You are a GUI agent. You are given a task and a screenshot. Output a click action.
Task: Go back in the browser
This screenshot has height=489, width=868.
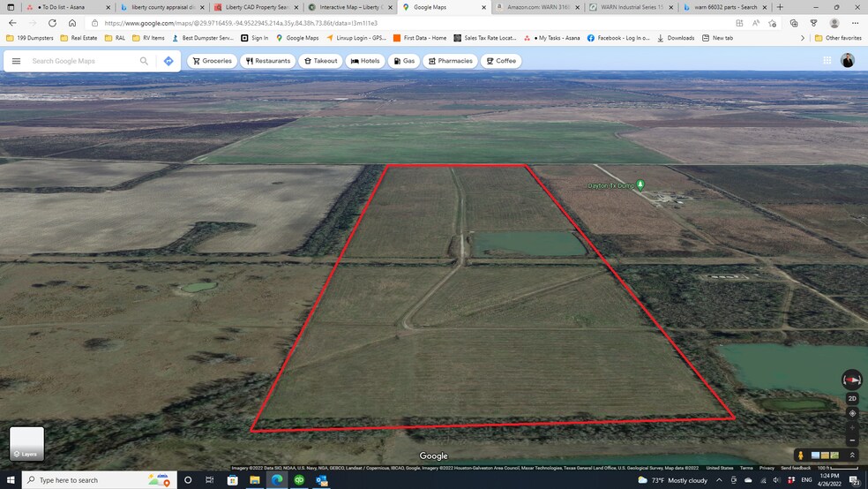(x=12, y=23)
